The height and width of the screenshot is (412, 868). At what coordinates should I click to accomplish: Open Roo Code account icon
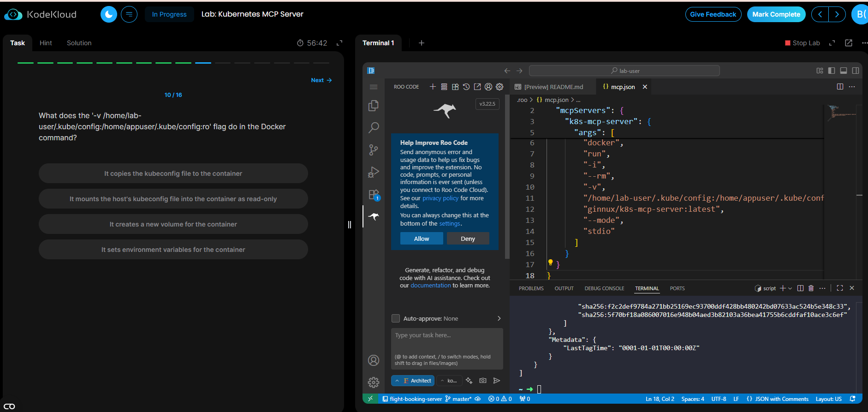(x=488, y=87)
